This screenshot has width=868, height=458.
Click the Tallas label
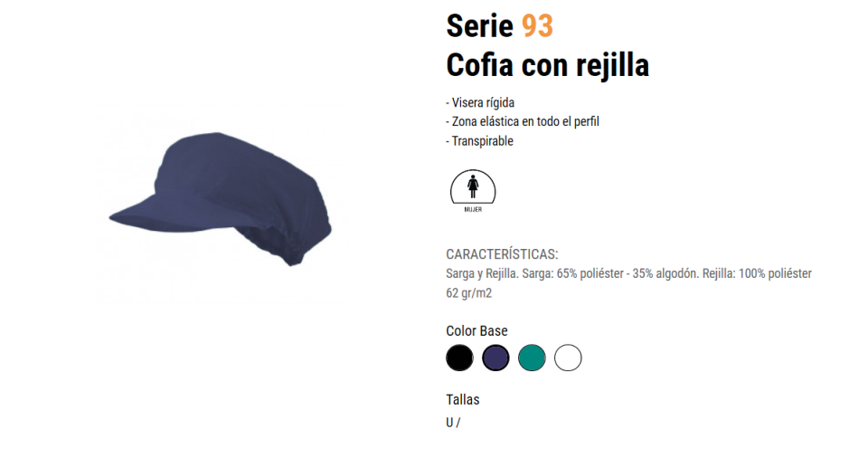point(463,399)
